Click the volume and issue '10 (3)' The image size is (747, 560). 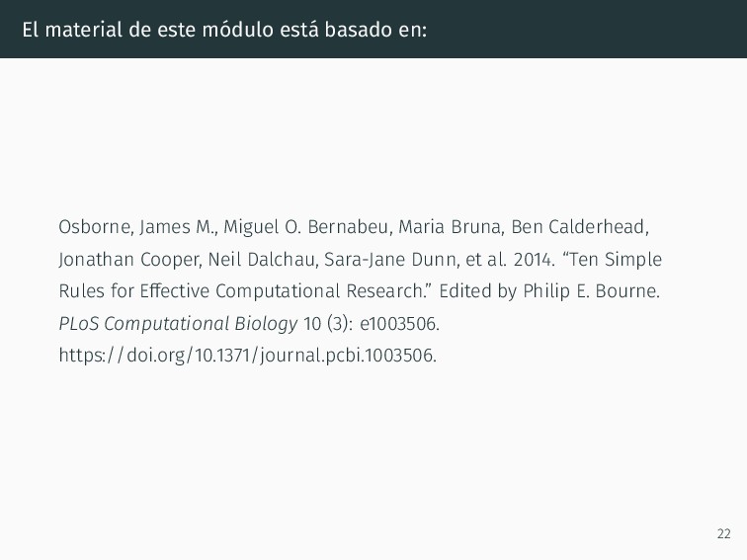(x=327, y=324)
